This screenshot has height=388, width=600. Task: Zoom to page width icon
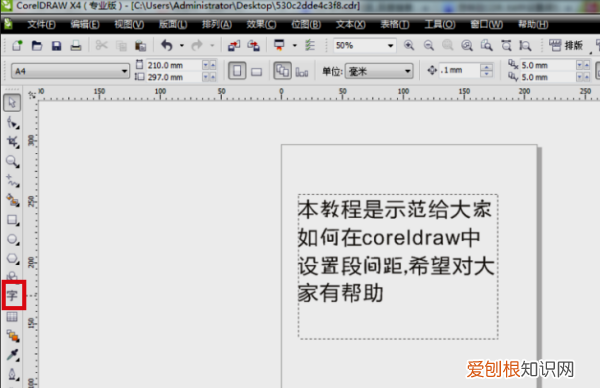506,46
